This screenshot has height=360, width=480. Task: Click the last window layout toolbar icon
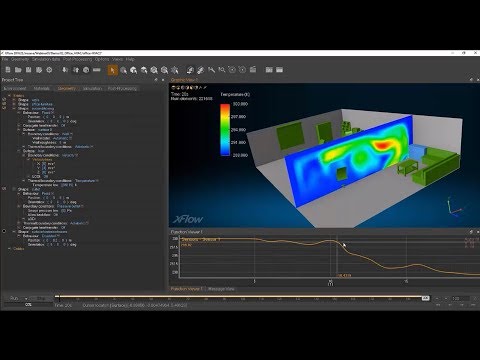[x=279, y=70]
